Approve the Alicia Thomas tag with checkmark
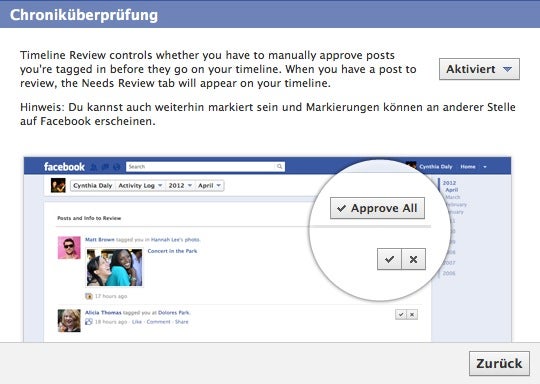The width and height of the screenshot is (540, 384). 401,314
